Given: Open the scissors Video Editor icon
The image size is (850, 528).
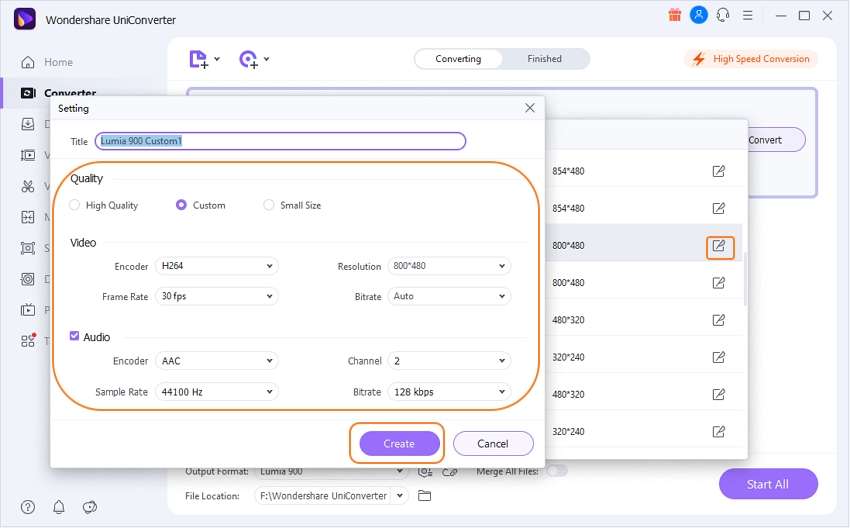Looking at the screenshot, I should [x=28, y=186].
